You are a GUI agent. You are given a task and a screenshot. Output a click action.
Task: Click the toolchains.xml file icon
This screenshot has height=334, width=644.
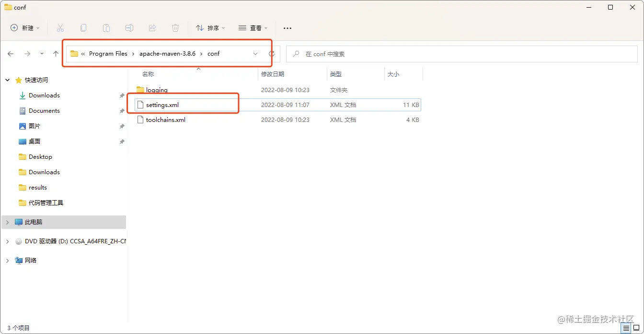pyautogui.click(x=140, y=119)
